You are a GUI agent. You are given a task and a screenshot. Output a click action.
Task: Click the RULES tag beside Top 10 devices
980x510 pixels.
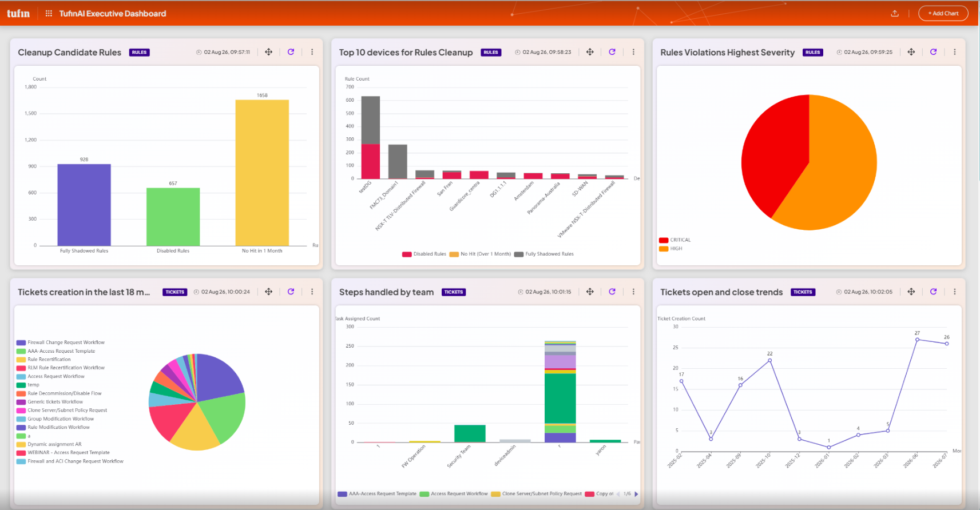[x=491, y=53]
